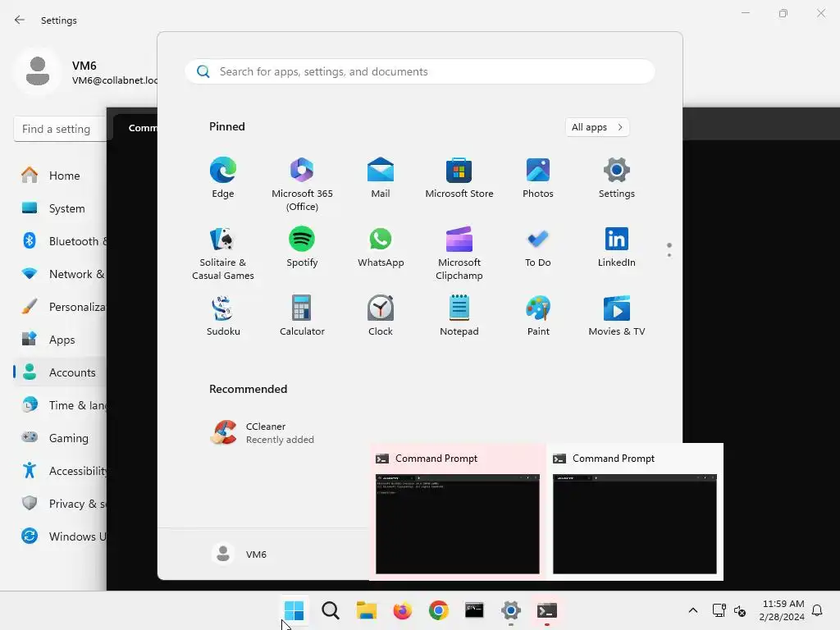
Task: Go back in Settings window
Action: pyautogui.click(x=20, y=20)
